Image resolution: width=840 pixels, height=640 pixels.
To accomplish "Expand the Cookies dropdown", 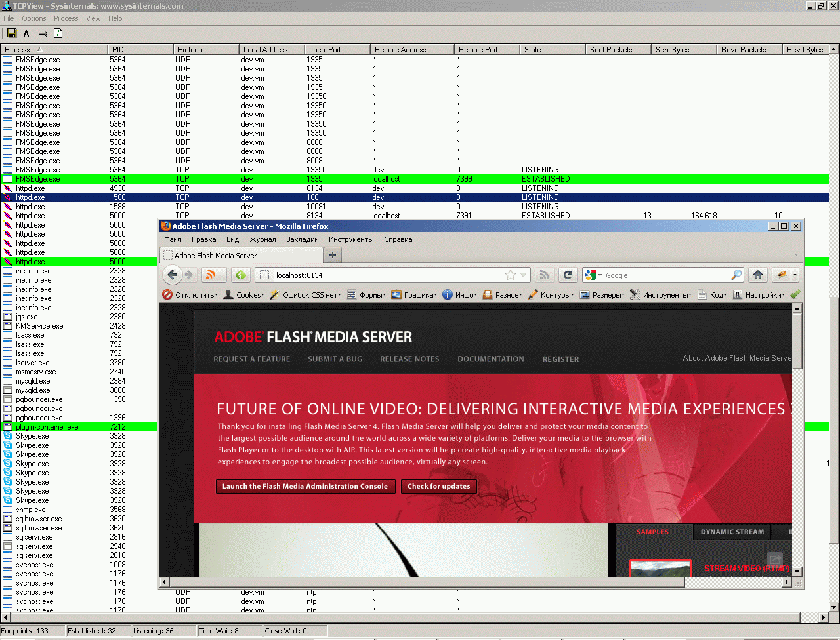I will click(243, 294).
